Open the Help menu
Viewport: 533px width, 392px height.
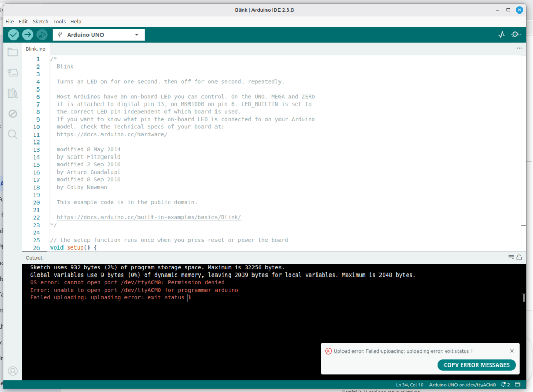(76, 21)
